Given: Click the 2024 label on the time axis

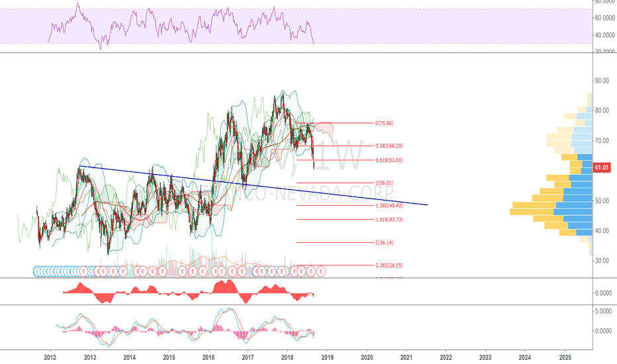Looking at the screenshot, I should coord(524,357).
